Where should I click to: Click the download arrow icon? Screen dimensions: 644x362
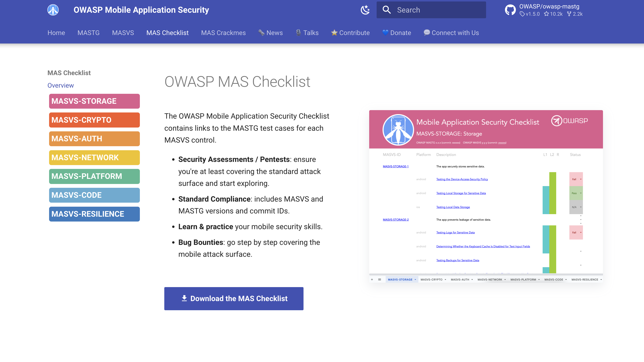(x=184, y=298)
